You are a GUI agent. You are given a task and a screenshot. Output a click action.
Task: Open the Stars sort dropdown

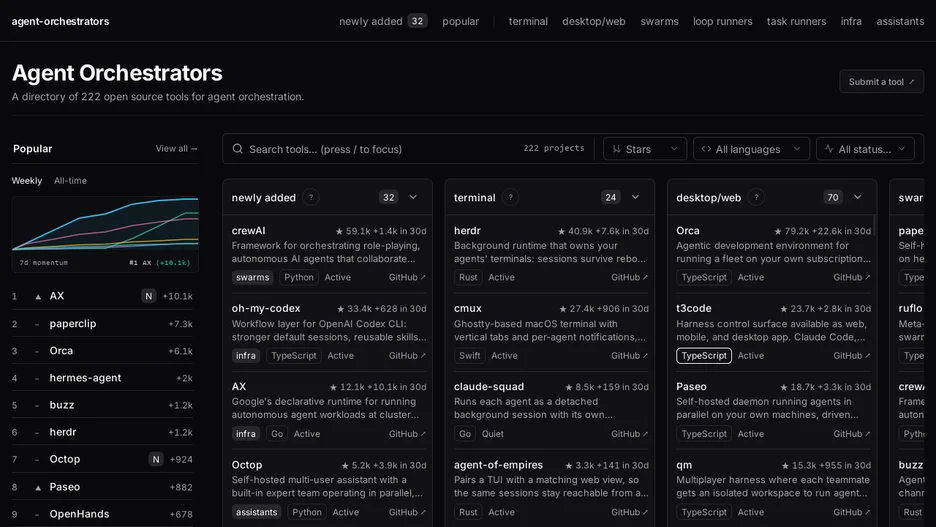(x=645, y=149)
